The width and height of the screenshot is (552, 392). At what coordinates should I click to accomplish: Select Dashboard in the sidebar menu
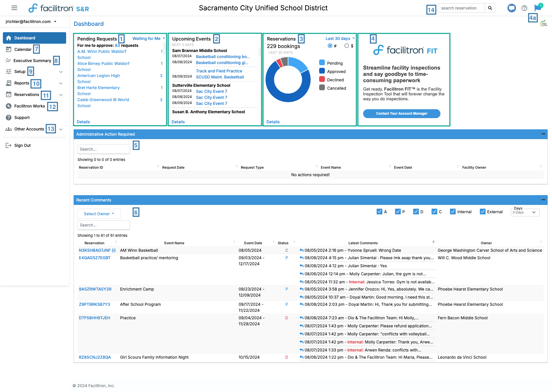25,38
